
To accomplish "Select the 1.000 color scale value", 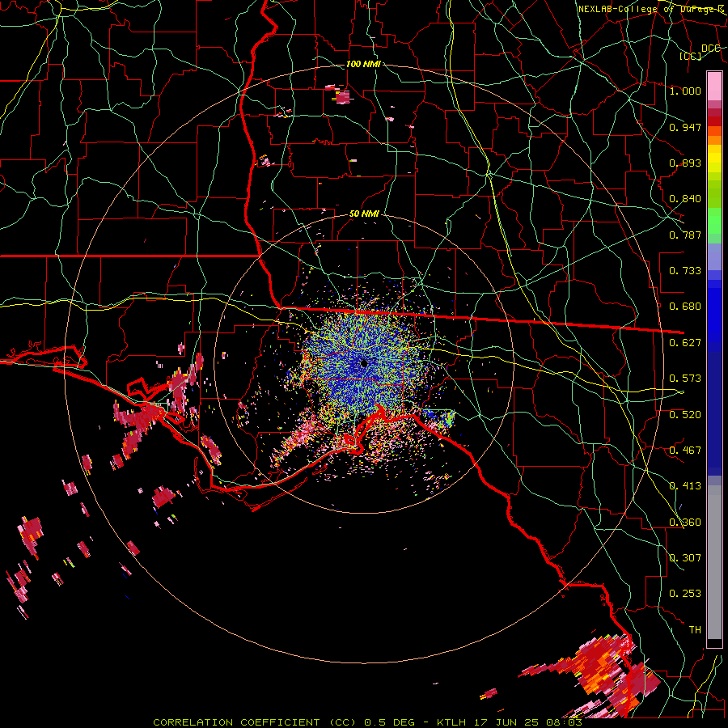I will coord(685,91).
